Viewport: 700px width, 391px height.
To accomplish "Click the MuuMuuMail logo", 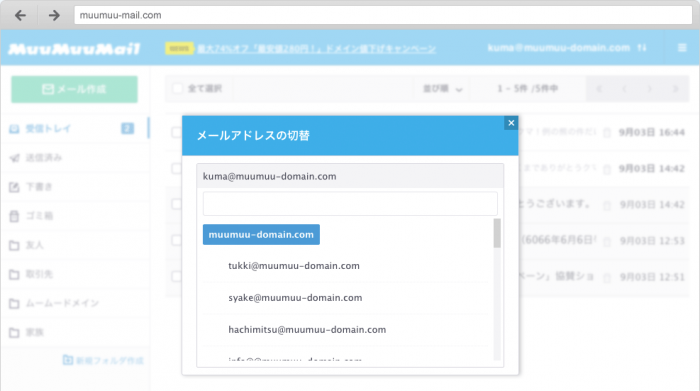I will coord(74,49).
